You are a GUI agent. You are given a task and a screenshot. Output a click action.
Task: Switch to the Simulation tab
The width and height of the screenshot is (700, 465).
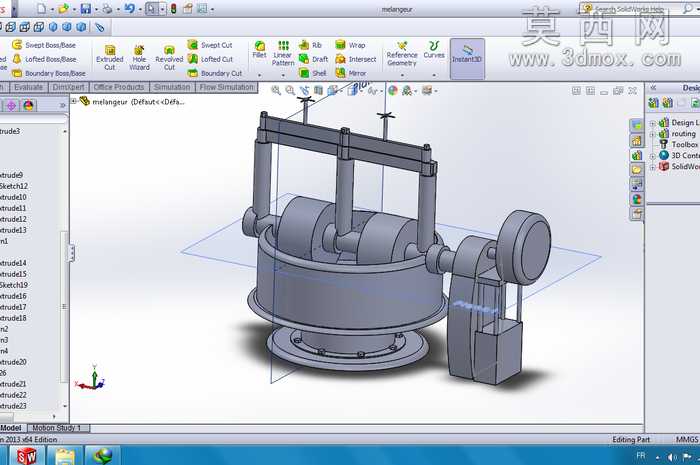coord(172,87)
